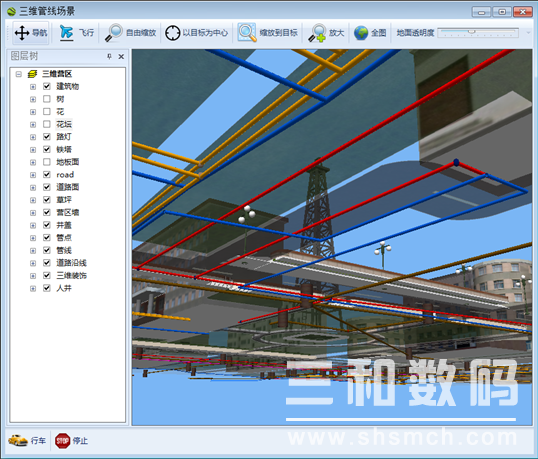Image resolution: width=538 pixels, height=459 pixels.
Task: Select the 导航 navigation tool icon
Action: pos(22,33)
